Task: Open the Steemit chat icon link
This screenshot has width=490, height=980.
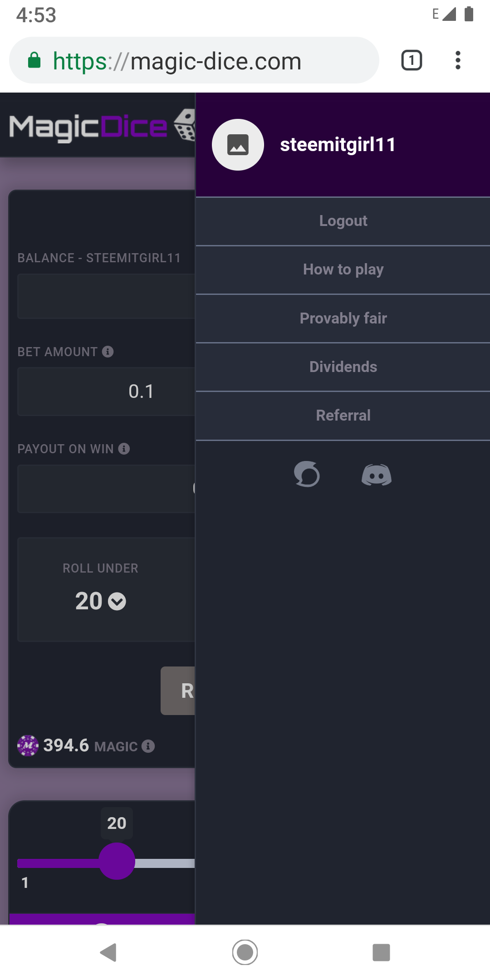Action: tap(307, 474)
